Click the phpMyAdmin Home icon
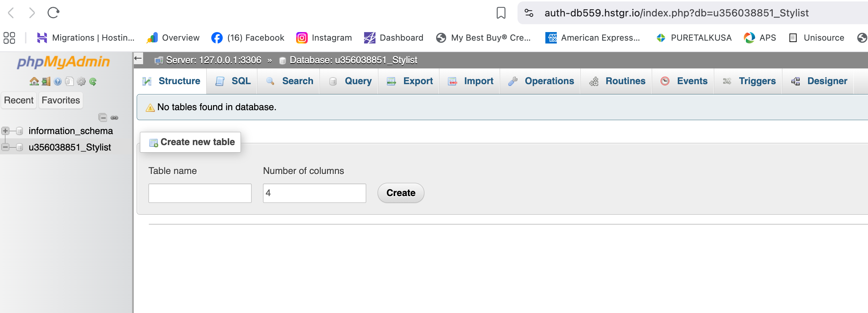The width and height of the screenshot is (868, 313). coord(34,82)
